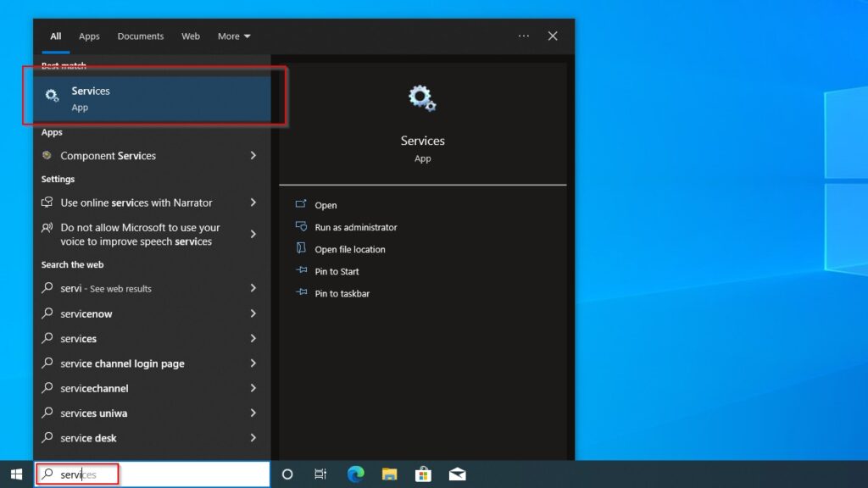Click the magnifier icon beside servicenow suggestion

[48, 313]
